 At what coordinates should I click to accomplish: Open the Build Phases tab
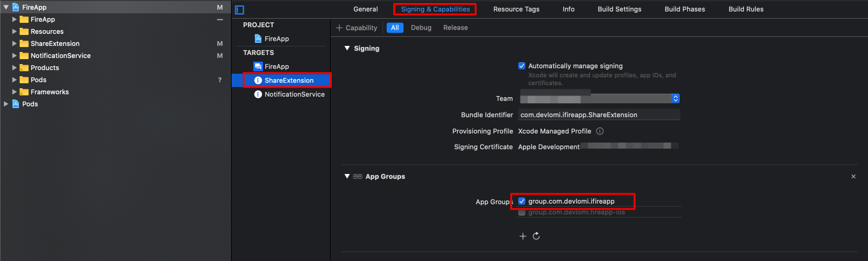tap(685, 9)
